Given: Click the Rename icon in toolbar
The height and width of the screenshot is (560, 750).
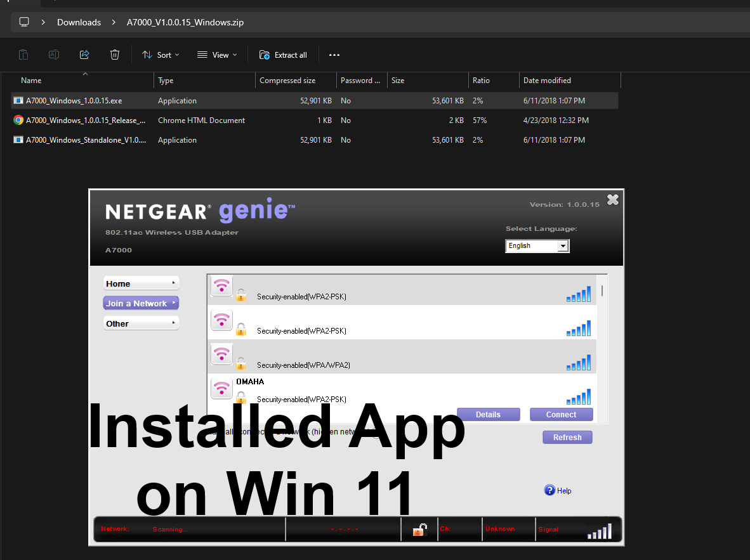Looking at the screenshot, I should click(x=54, y=55).
